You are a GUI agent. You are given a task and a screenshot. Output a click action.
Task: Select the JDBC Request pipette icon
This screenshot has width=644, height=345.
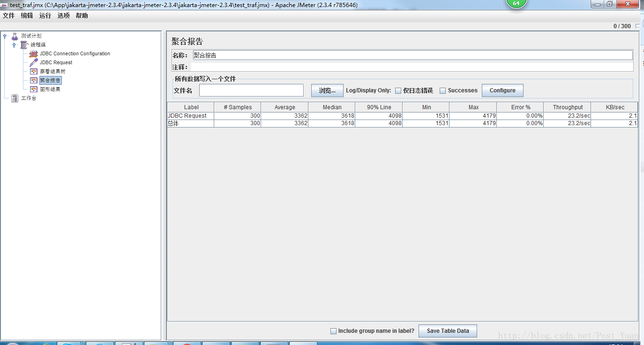click(x=33, y=62)
